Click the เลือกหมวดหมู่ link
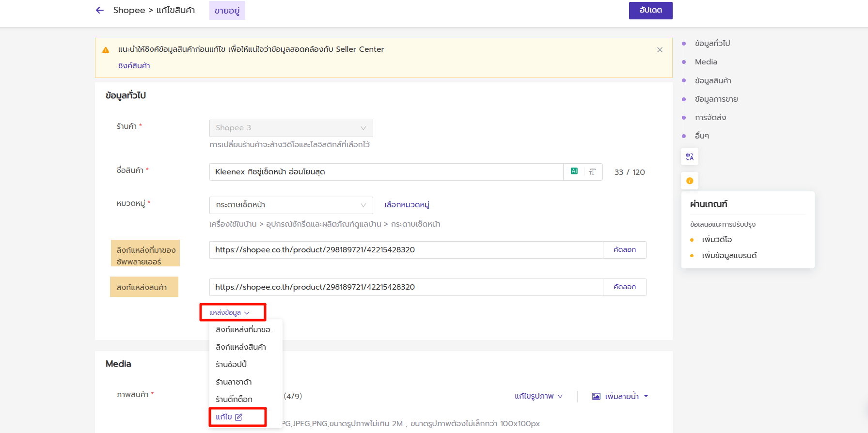Image resolution: width=868 pixels, height=433 pixels. pyautogui.click(x=407, y=205)
